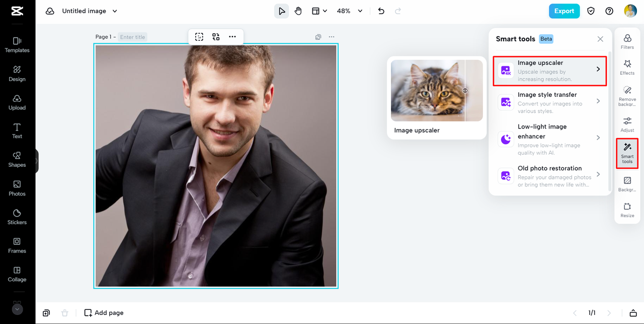Open the Stickers panel
The image size is (644, 324).
(17, 217)
